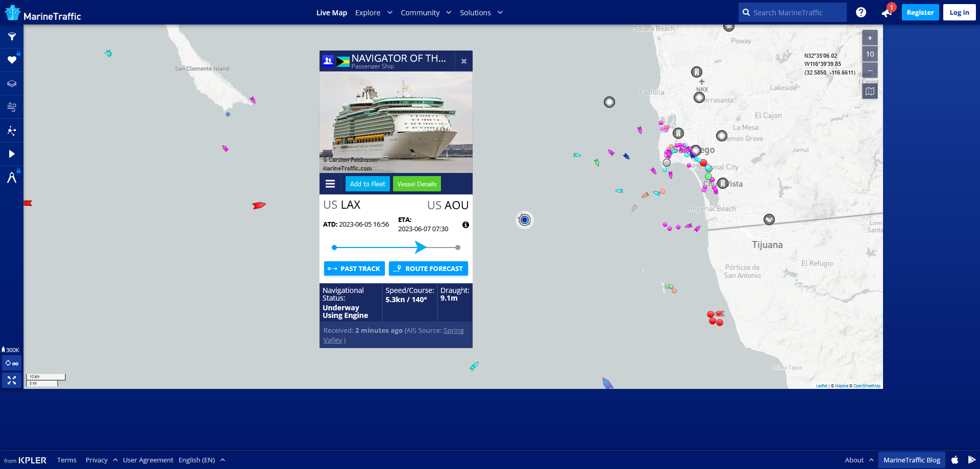Open My Fleets heart icon
Image resolution: width=980 pixels, height=469 pixels.
[12, 60]
